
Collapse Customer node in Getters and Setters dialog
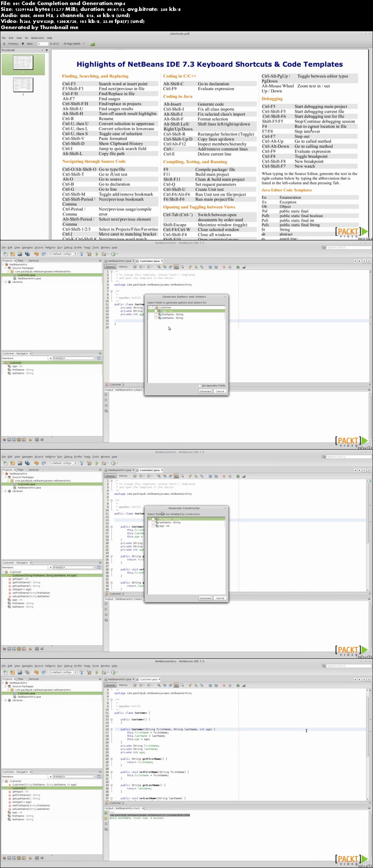pyautogui.click(x=149, y=307)
